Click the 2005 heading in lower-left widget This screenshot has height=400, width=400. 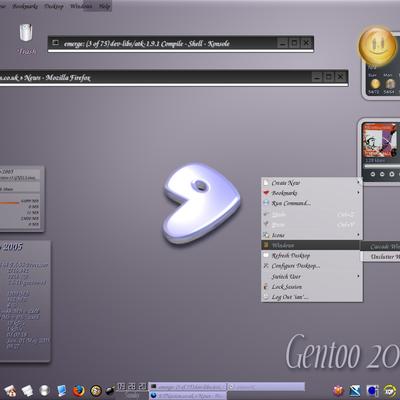[13, 247]
